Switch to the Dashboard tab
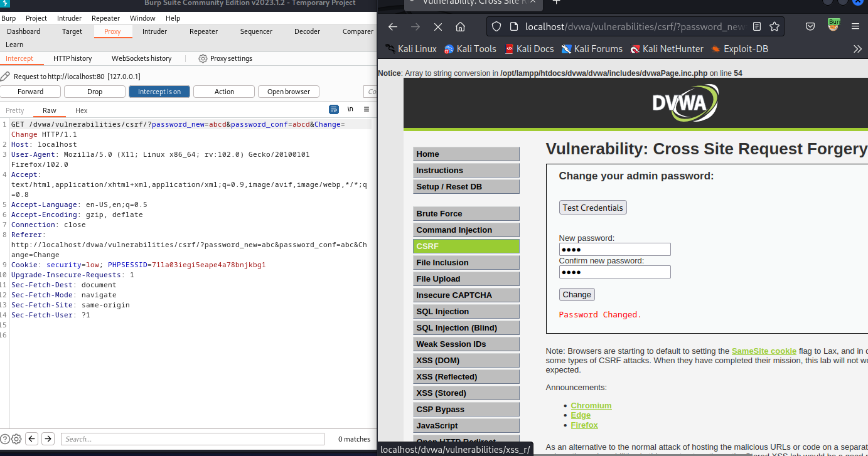The width and height of the screenshot is (868, 456). (23, 31)
